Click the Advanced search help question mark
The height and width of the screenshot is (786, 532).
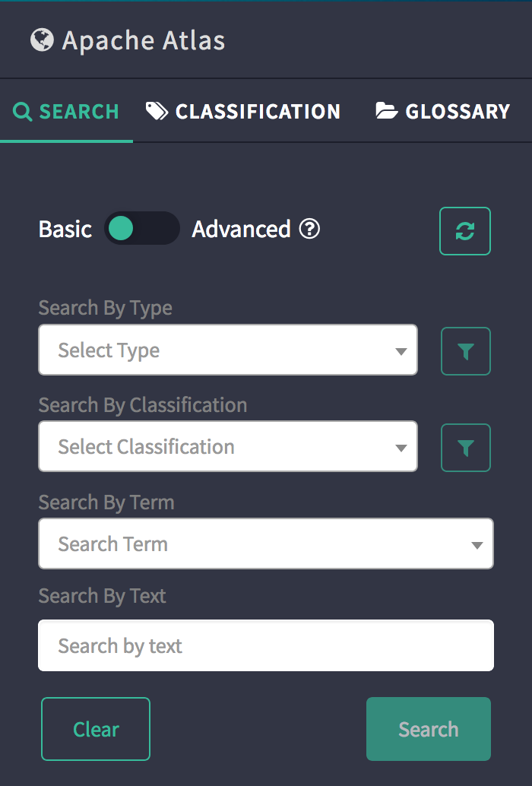coord(309,229)
